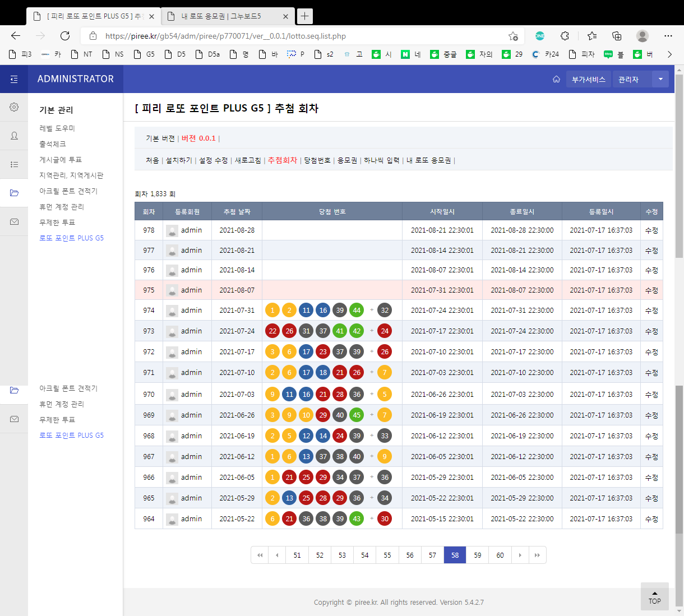Click the browser address bar
The width and height of the screenshot is (684, 616).
pos(303,36)
